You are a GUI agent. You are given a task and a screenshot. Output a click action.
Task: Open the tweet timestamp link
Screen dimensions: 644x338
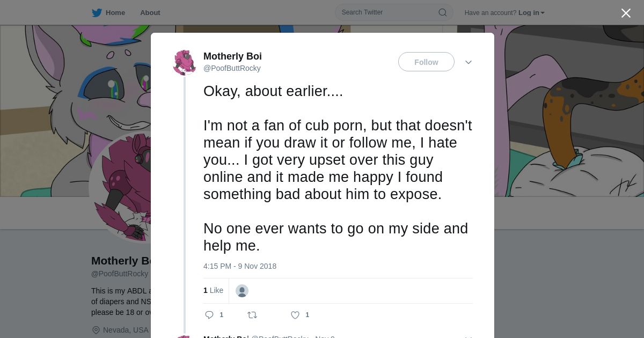click(x=240, y=266)
